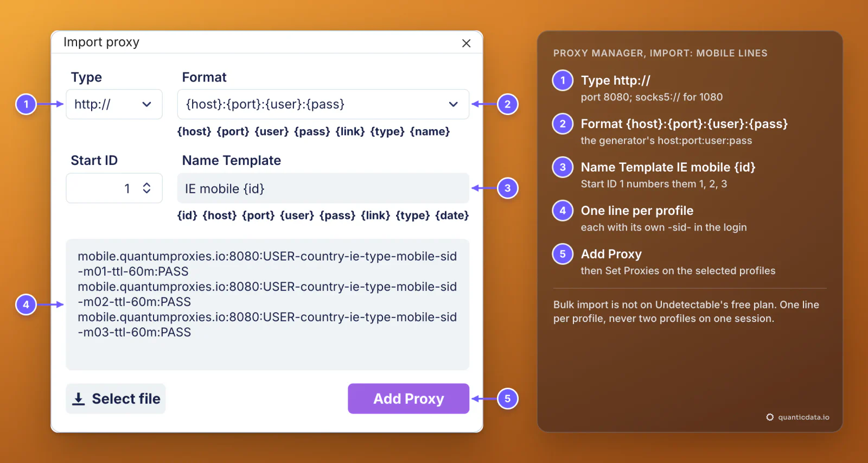Click the proxy list text area
This screenshot has width=868, height=463.
(267, 305)
